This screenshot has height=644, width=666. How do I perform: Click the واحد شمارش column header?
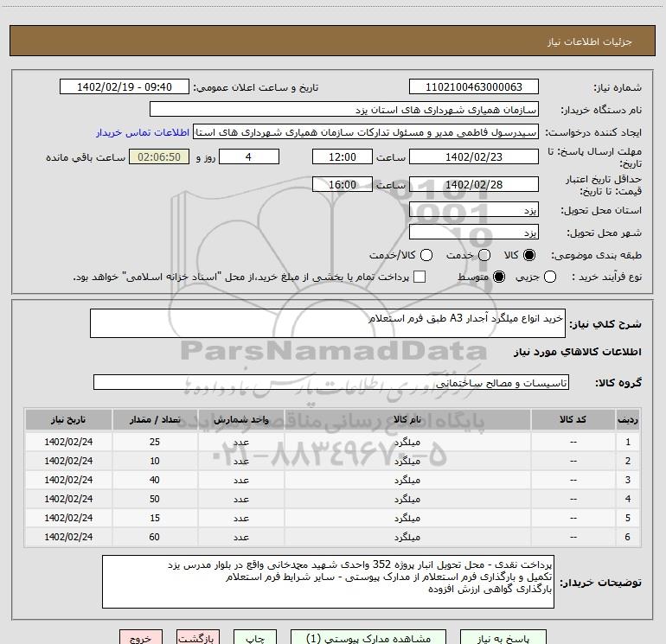pyautogui.click(x=240, y=419)
